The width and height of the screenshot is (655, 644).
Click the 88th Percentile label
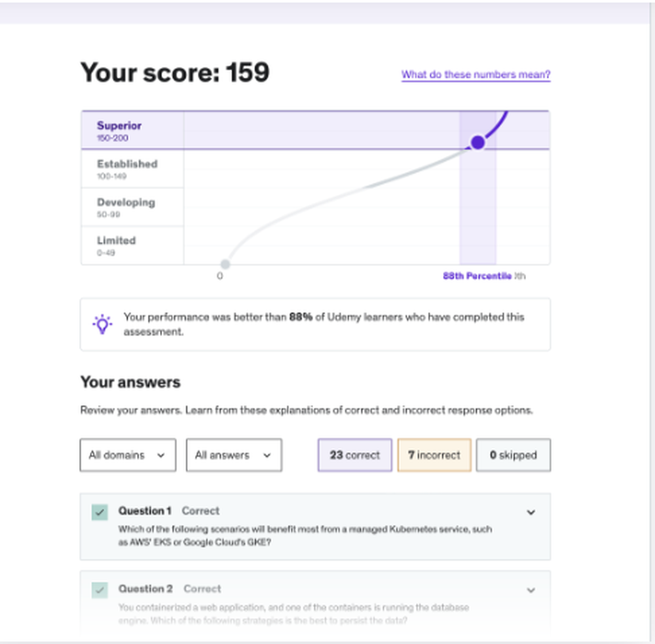click(477, 276)
